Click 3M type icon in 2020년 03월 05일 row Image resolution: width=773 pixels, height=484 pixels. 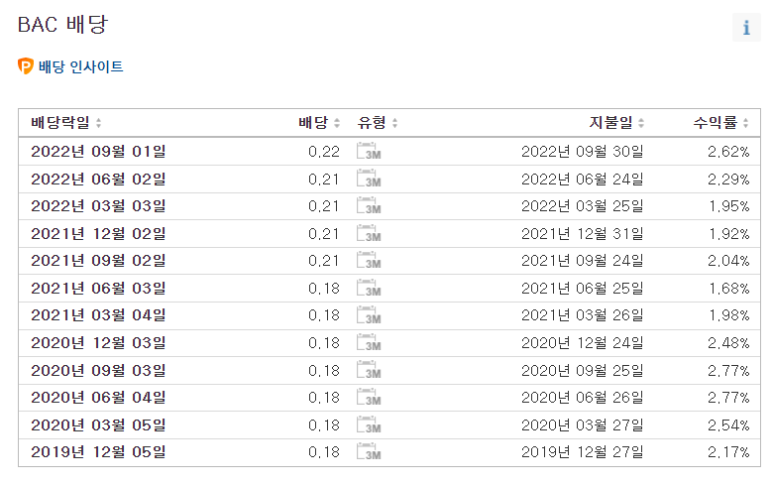click(369, 425)
